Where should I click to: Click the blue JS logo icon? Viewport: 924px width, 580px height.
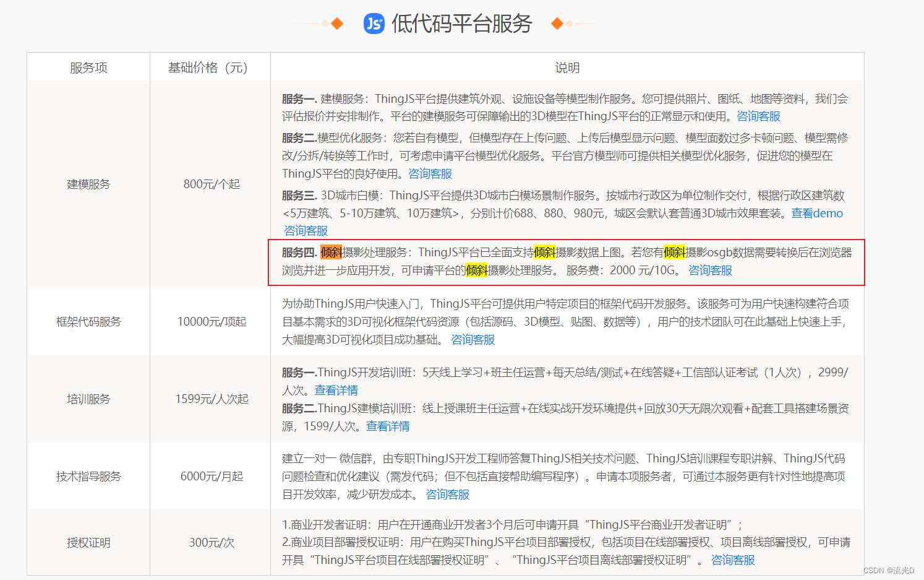pyautogui.click(x=374, y=24)
